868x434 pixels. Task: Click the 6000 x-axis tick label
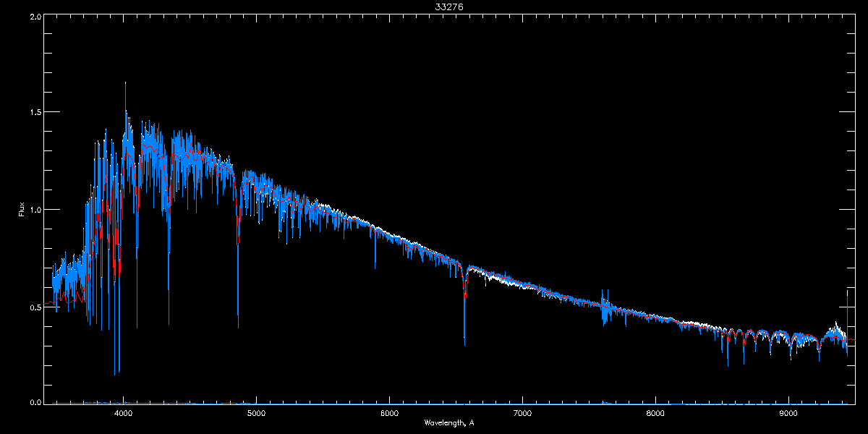point(389,414)
